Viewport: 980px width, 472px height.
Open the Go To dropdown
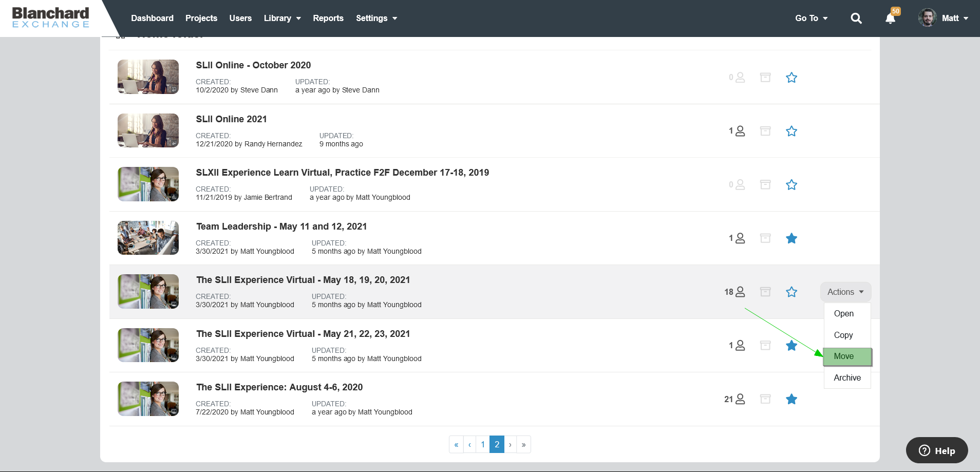(x=812, y=18)
